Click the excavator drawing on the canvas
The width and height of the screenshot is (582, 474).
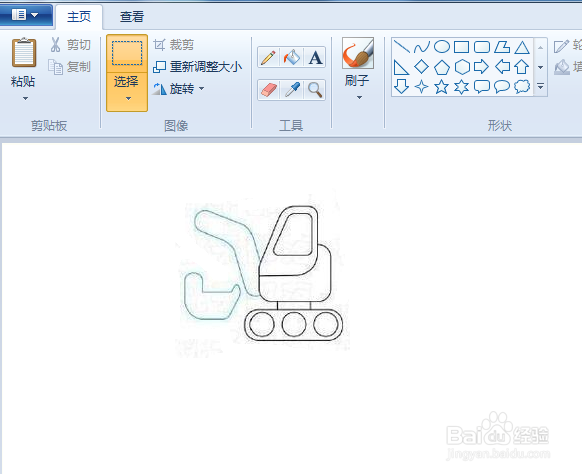point(263,274)
